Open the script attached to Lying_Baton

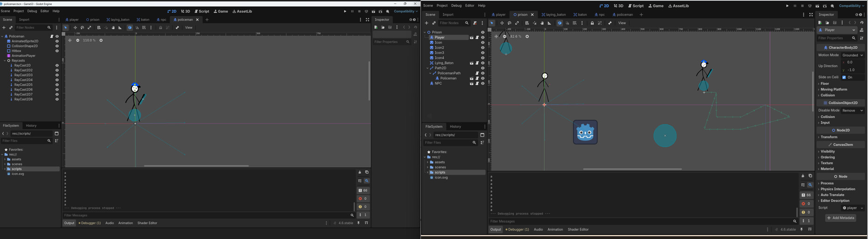[x=477, y=63]
